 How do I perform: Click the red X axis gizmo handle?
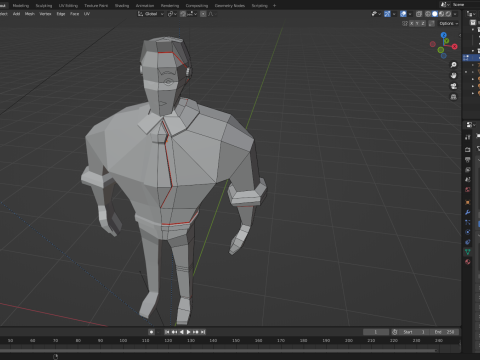[454, 46]
